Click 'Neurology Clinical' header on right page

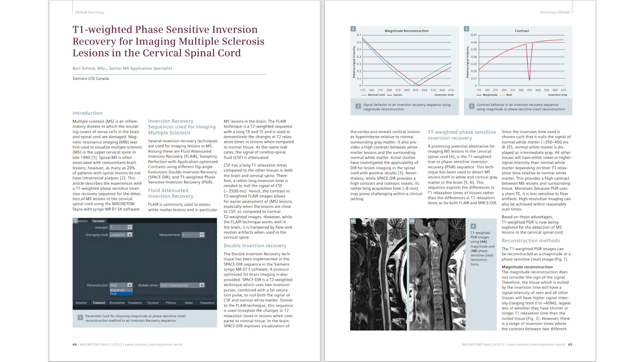(x=555, y=12)
